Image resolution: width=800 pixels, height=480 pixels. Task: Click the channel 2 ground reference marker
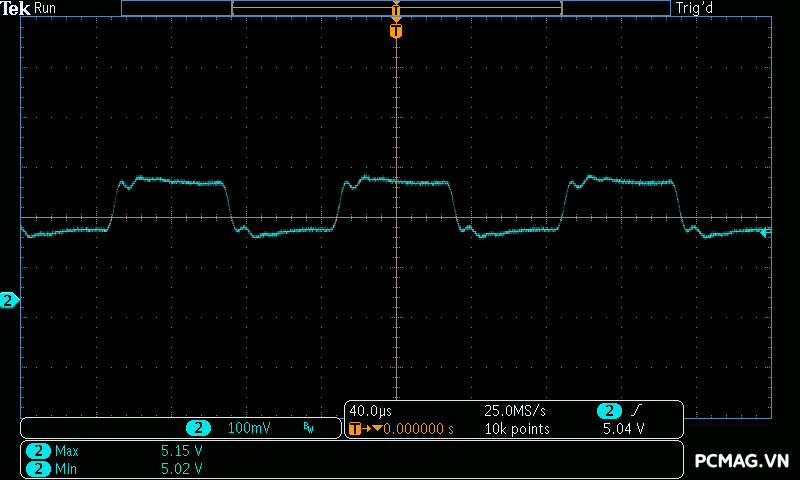9,300
